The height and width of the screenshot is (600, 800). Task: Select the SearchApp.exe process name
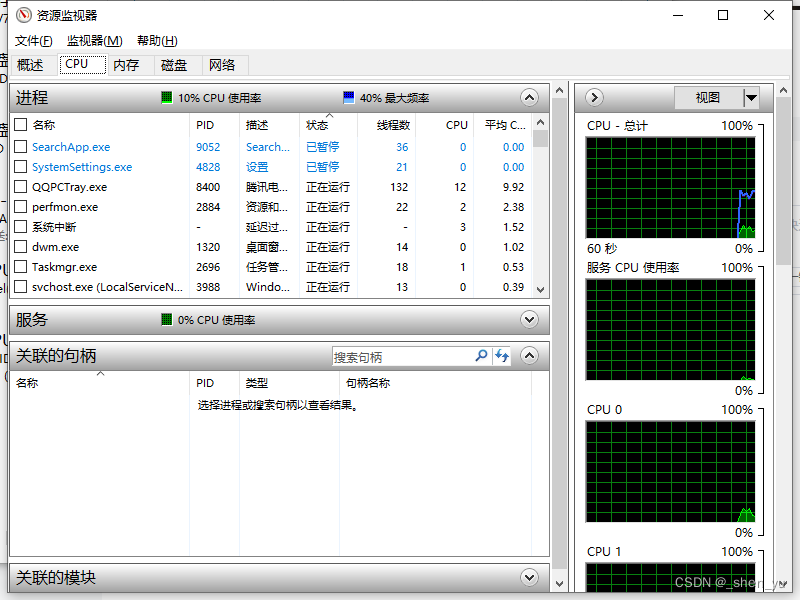tap(71, 147)
